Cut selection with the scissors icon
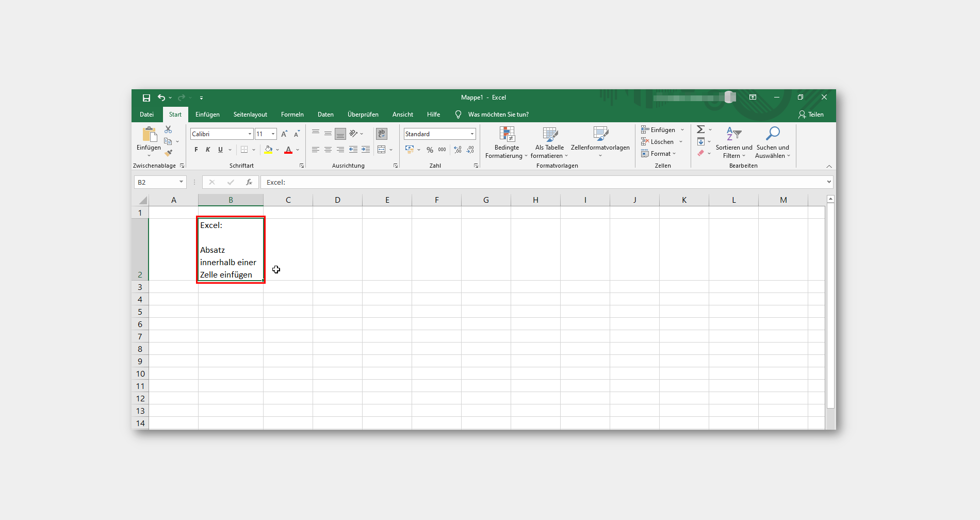This screenshot has width=980, height=520. (168, 129)
